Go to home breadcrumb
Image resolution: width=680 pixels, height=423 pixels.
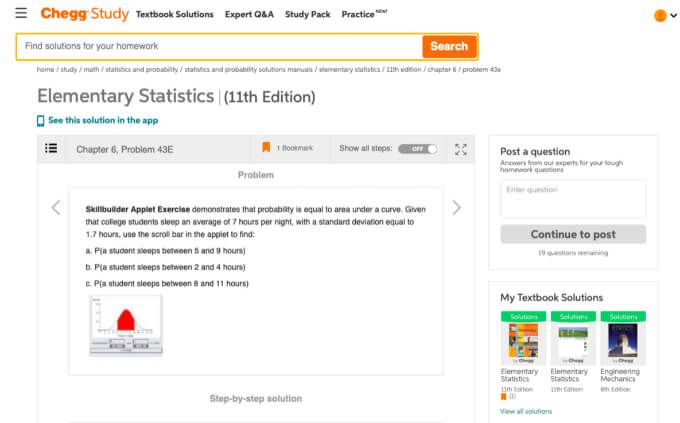coord(45,69)
